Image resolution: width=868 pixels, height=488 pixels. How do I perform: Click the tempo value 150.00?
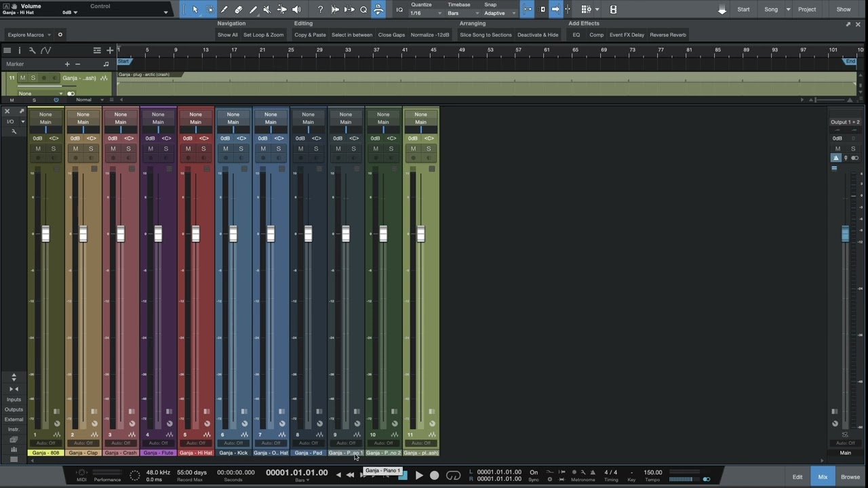(x=653, y=472)
